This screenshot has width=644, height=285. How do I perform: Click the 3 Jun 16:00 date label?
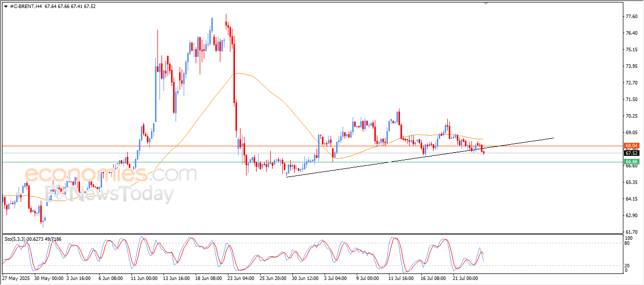pyautogui.click(x=79, y=278)
